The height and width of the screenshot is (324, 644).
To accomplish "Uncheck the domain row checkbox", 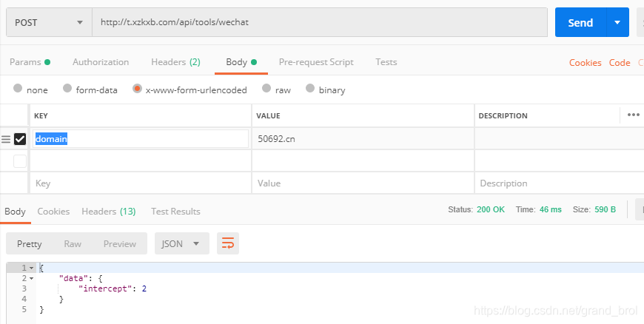I will [20, 139].
